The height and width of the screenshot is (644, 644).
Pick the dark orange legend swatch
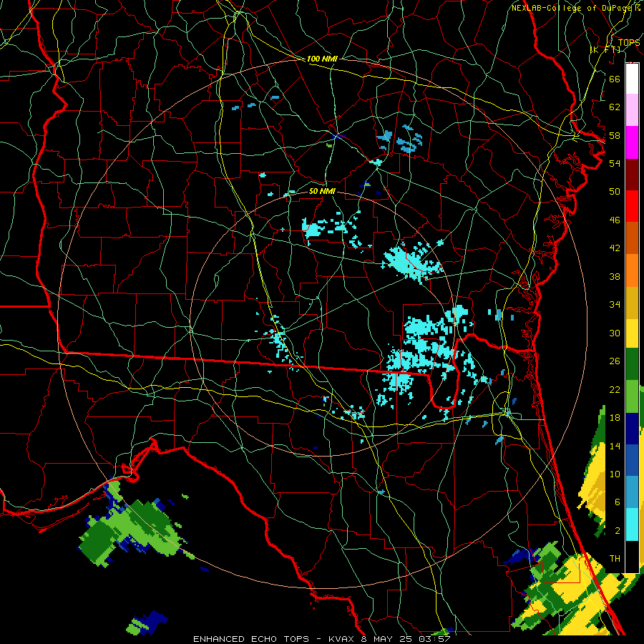[632, 238]
